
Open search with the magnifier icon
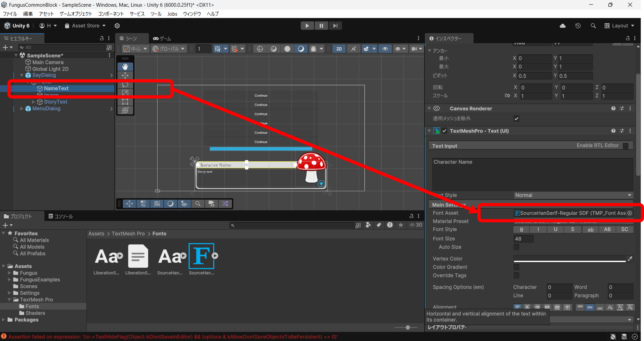tap(593, 26)
